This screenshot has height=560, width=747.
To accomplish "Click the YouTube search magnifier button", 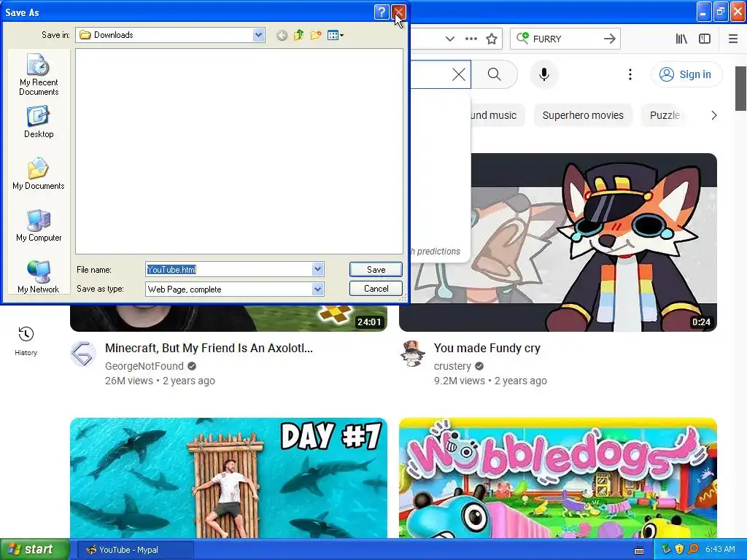I will [x=495, y=74].
